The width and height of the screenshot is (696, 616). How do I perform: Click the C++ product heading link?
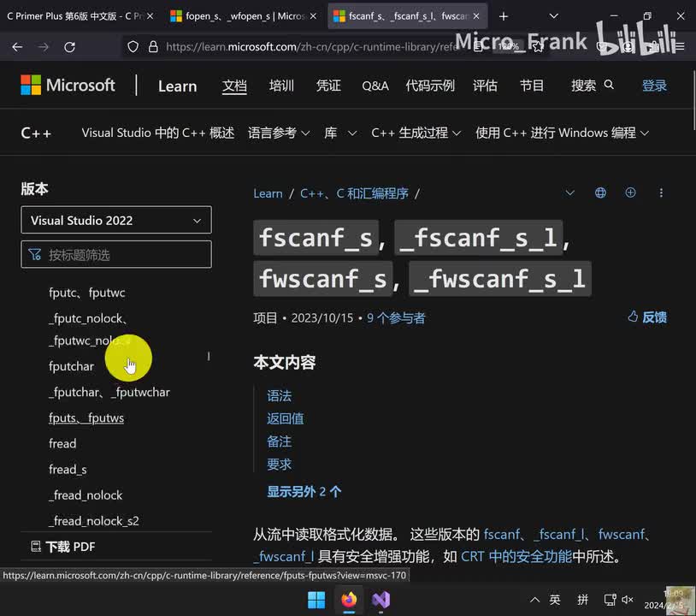click(36, 133)
